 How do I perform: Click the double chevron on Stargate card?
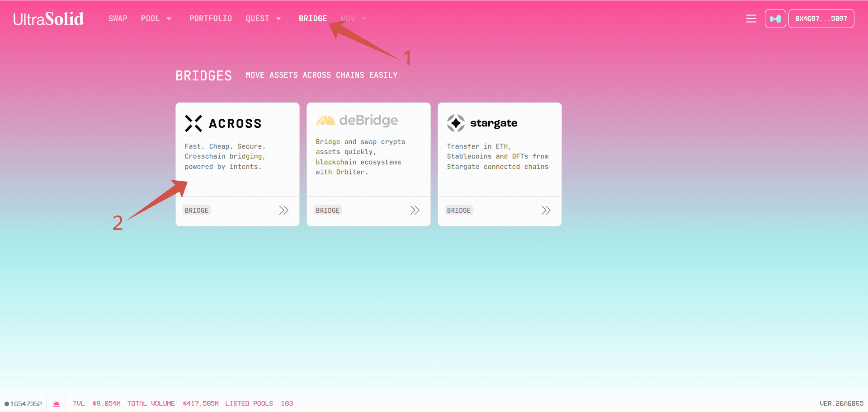pos(546,211)
